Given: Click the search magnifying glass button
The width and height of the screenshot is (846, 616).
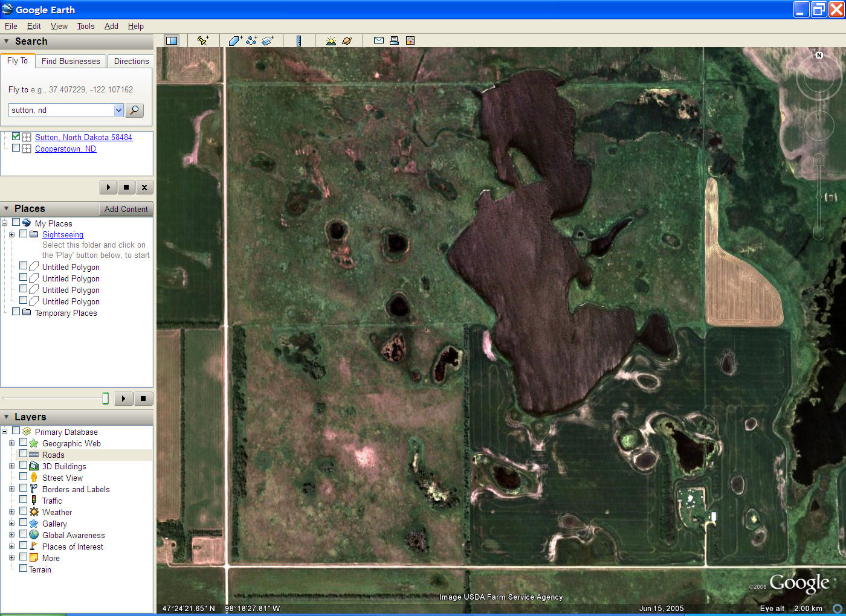Looking at the screenshot, I should pos(135,111).
